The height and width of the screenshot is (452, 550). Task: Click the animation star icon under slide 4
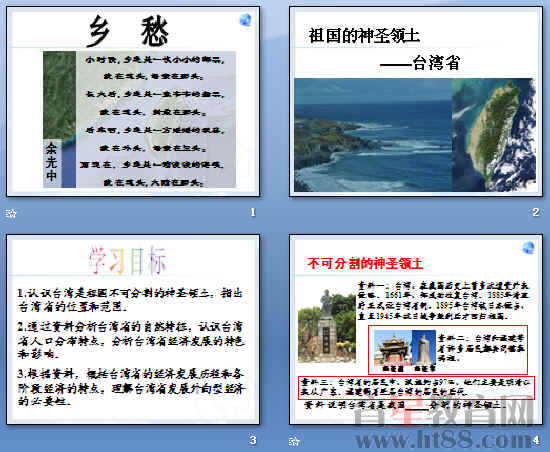(294, 441)
